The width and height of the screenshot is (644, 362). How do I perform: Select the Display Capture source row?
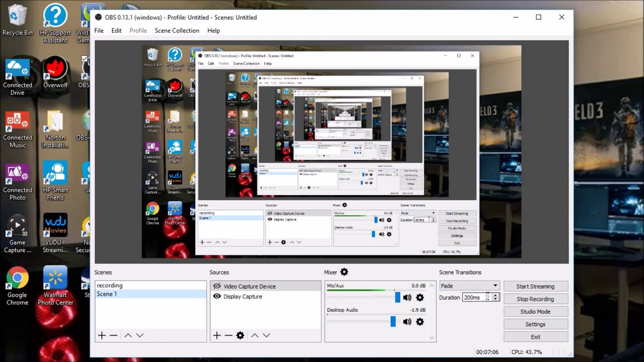pyautogui.click(x=266, y=296)
